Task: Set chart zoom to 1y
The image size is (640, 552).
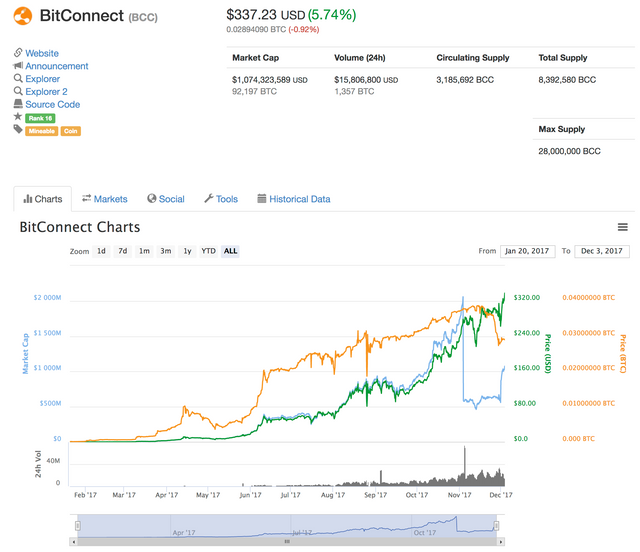Action: coord(187,251)
